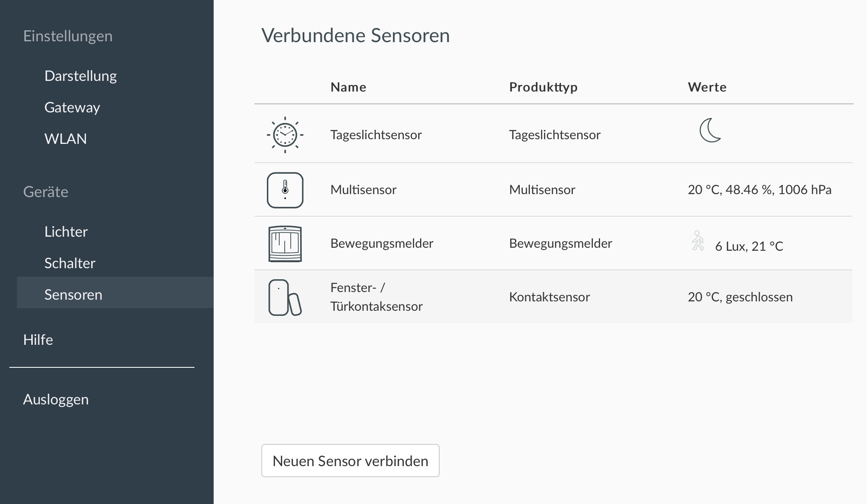Open the Hilfe section
The width and height of the screenshot is (867, 504).
click(38, 340)
